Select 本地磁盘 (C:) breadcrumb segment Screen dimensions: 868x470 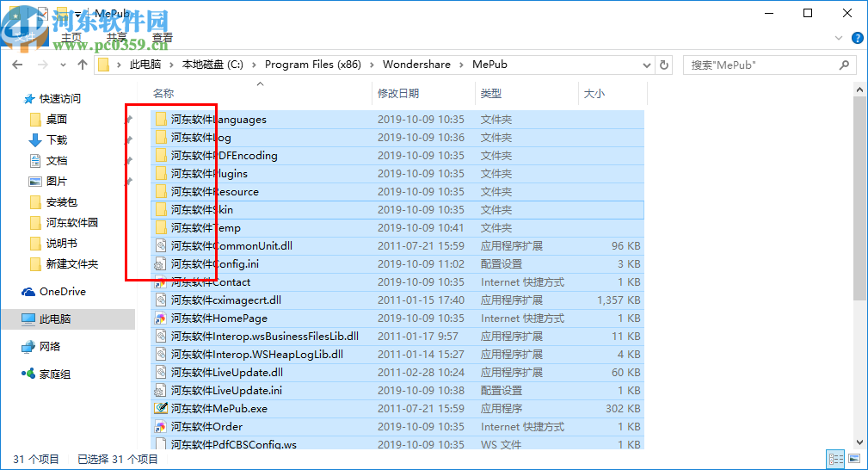pos(212,65)
